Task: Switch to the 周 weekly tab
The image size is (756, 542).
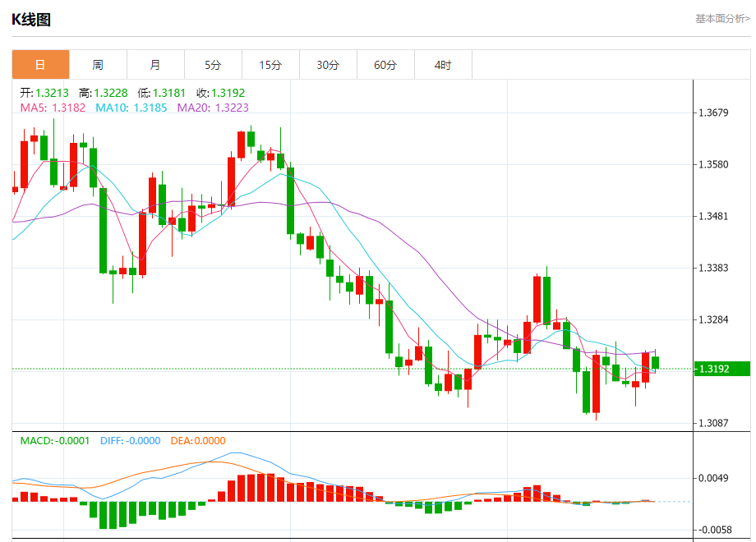Action: pos(98,65)
